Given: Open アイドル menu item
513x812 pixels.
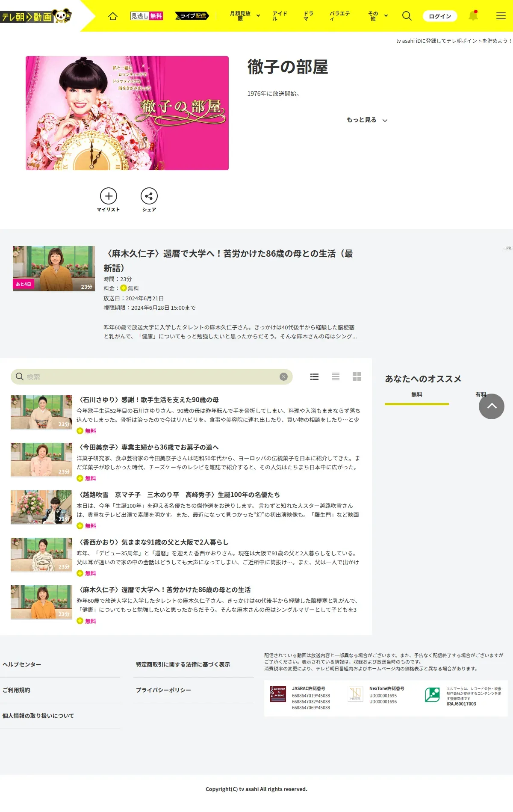Looking at the screenshot, I should coord(280,16).
